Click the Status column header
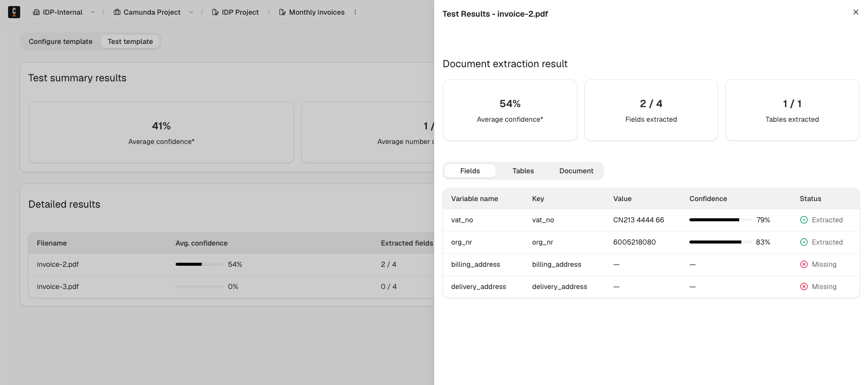This screenshot has height=385, width=868. pyautogui.click(x=810, y=199)
